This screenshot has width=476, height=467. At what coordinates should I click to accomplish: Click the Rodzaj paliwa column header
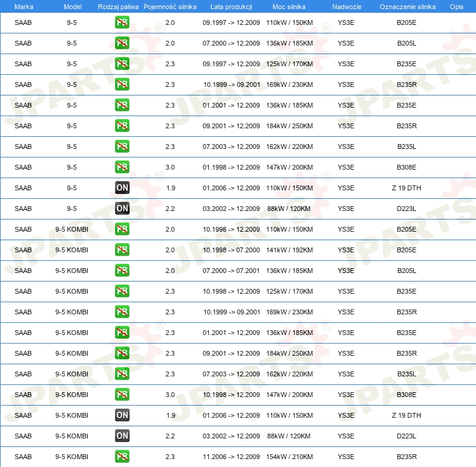coord(118,7)
